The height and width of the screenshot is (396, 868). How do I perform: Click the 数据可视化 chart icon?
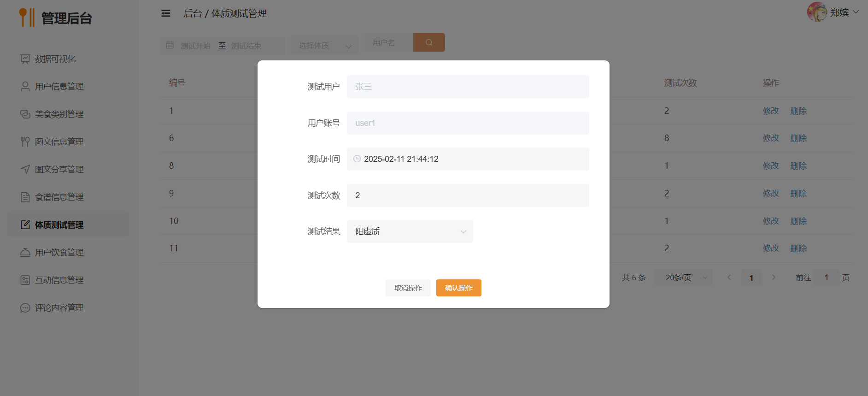point(25,59)
